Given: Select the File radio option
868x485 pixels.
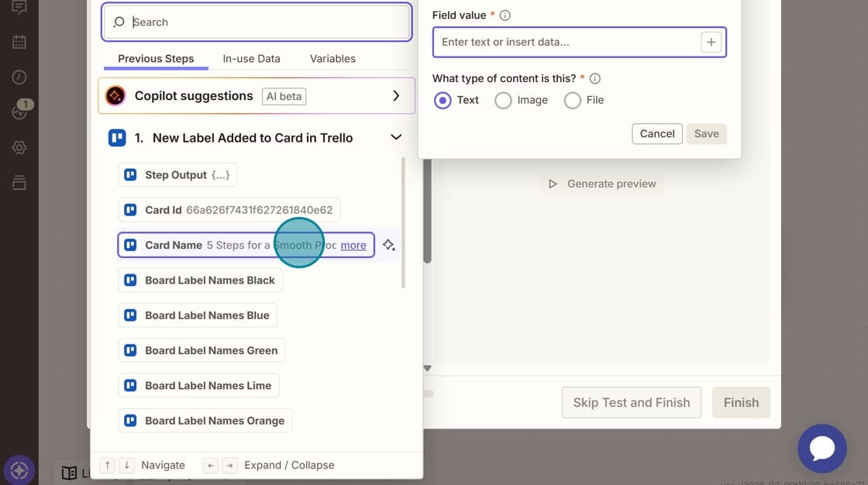Looking at the screenshot, I should click(573, 100).
